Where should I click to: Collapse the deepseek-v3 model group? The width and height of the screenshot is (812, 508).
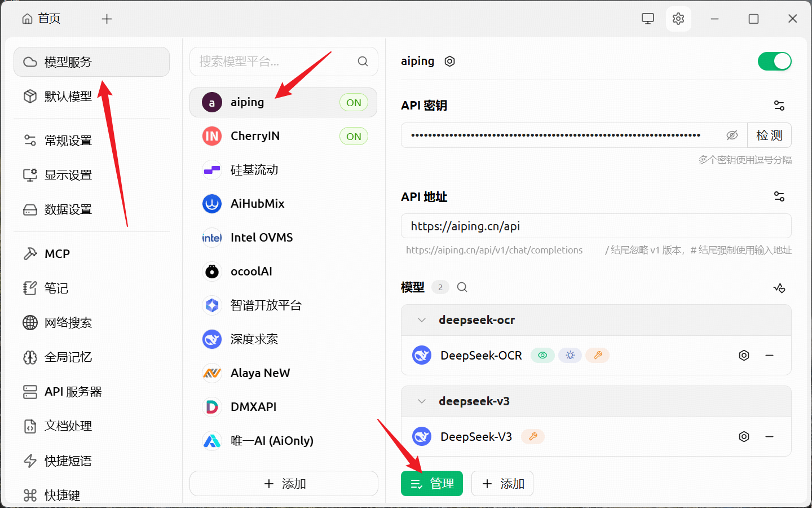422,401
